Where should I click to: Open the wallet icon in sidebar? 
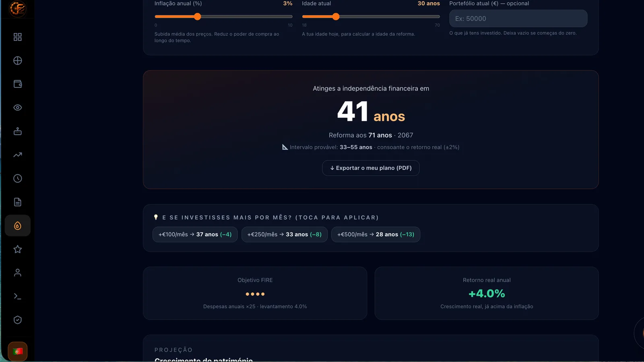click(18, 84)
